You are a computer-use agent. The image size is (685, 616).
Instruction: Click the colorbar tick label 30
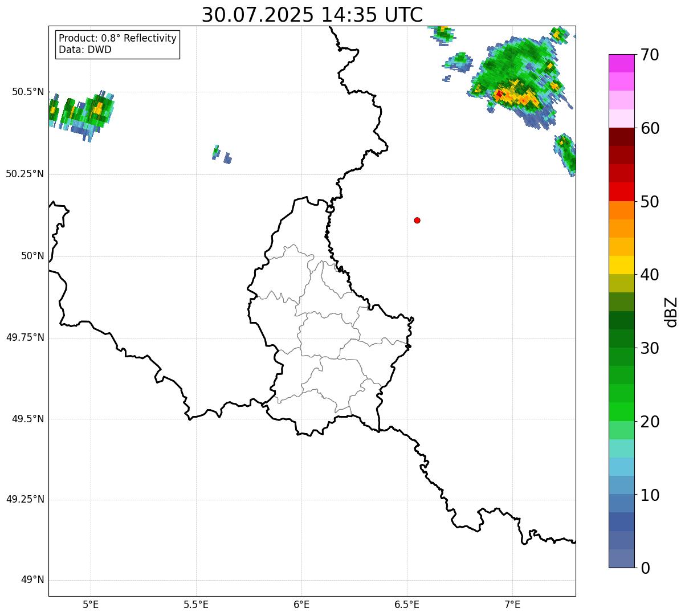pos(650,348)
